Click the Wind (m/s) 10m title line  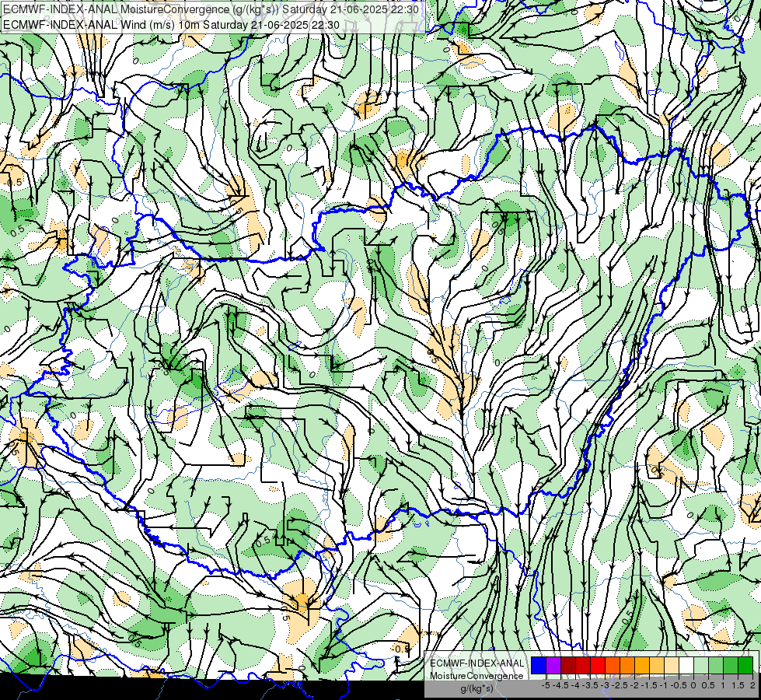[171, 24]
